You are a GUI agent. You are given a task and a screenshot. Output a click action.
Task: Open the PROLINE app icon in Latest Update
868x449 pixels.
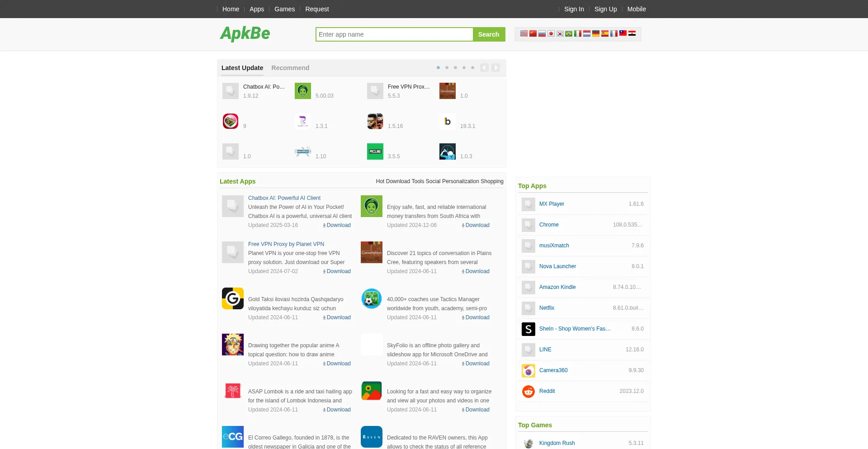375,151
